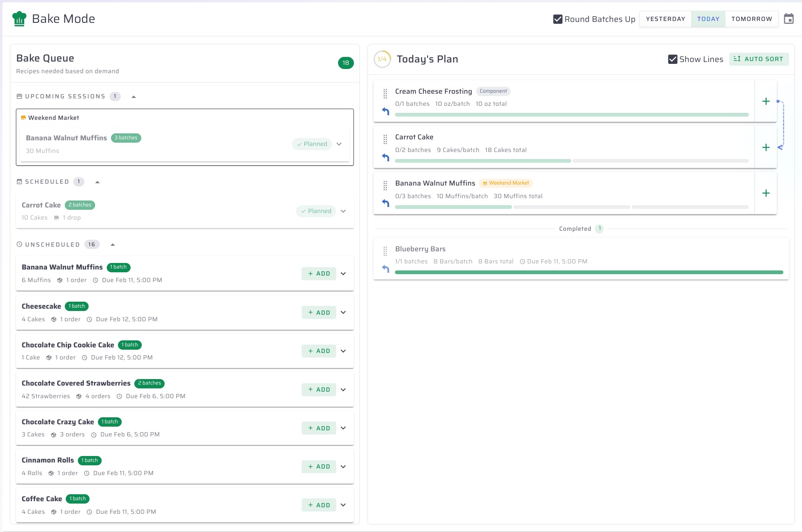802x532 pixels.
Task: Open the calendar date picker icon
Action: point(788,19)
